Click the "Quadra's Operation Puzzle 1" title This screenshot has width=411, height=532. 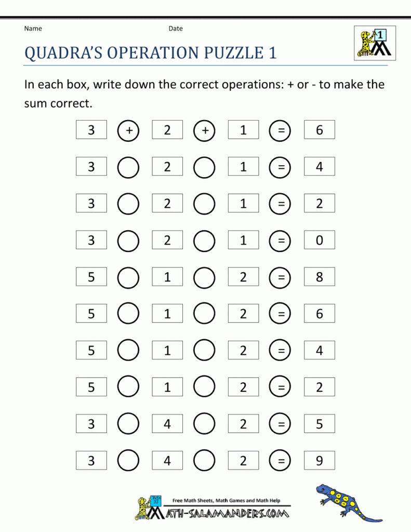(x=151, y=53)
